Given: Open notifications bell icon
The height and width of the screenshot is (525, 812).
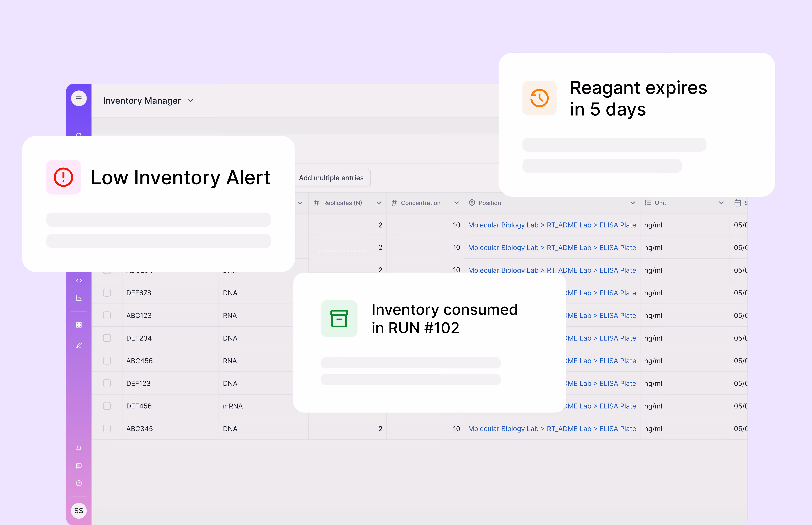Looking at the screenshot, I should tap(79, 448).
